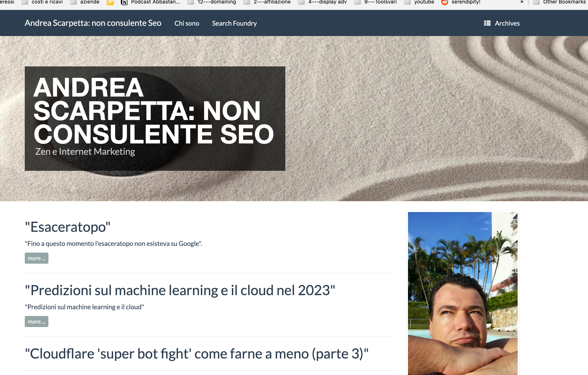Open the Archives menu item
Viewport: 588px width, 375px height.
point(502,23)
